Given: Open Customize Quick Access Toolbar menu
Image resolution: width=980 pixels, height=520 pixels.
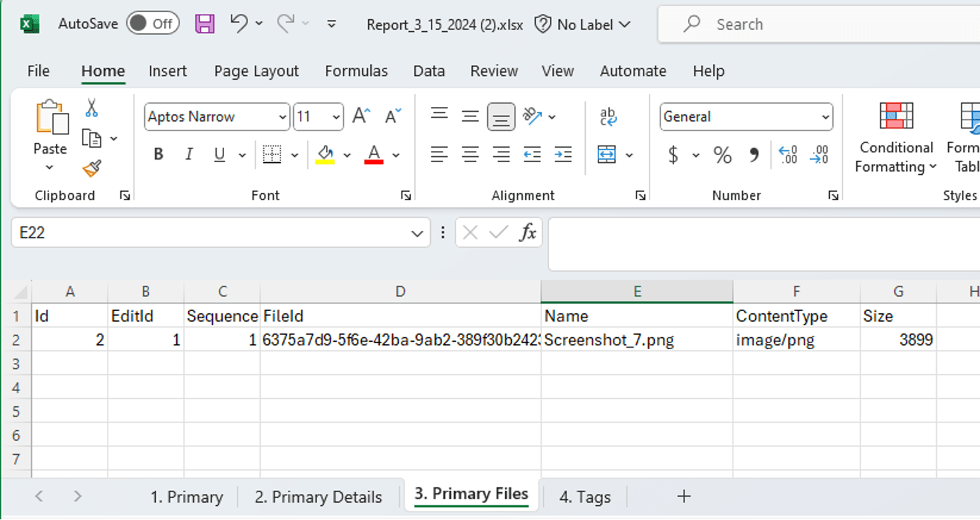Looking at the screenshot, I should click(331, 24).
